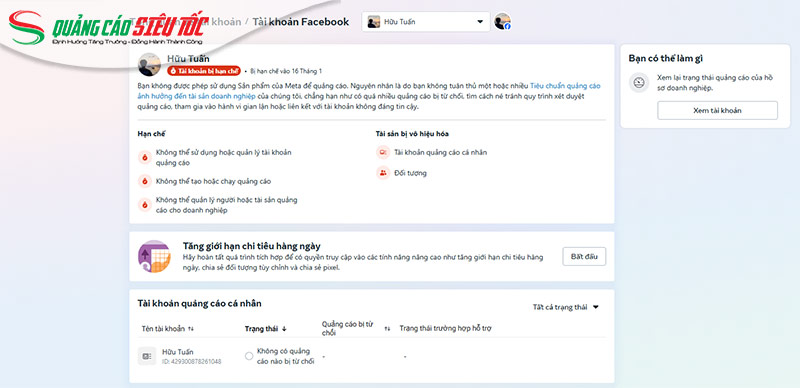The image size is (800, 388).
Task: Click the Trạng thái trường hợp hỗ trợ header
Action: [445, 328]
